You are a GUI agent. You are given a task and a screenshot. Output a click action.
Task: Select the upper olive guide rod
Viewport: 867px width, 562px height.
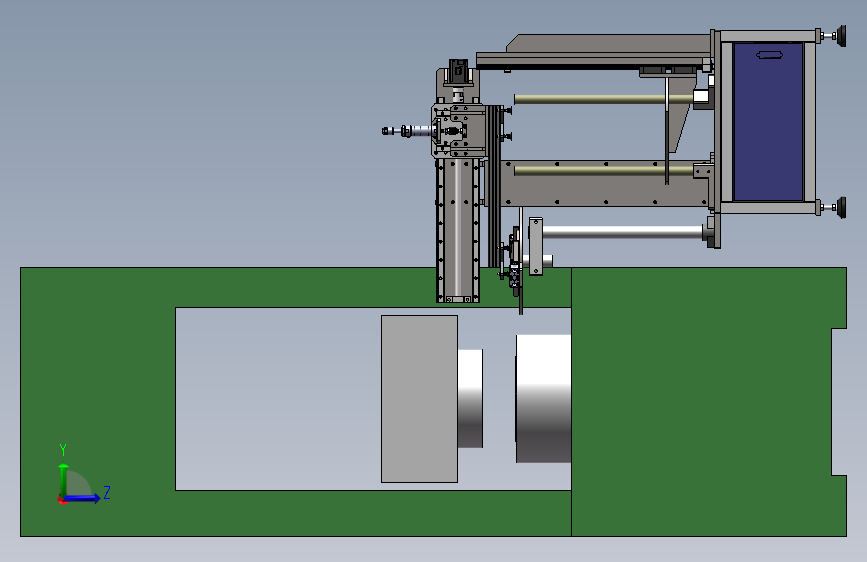603,100
